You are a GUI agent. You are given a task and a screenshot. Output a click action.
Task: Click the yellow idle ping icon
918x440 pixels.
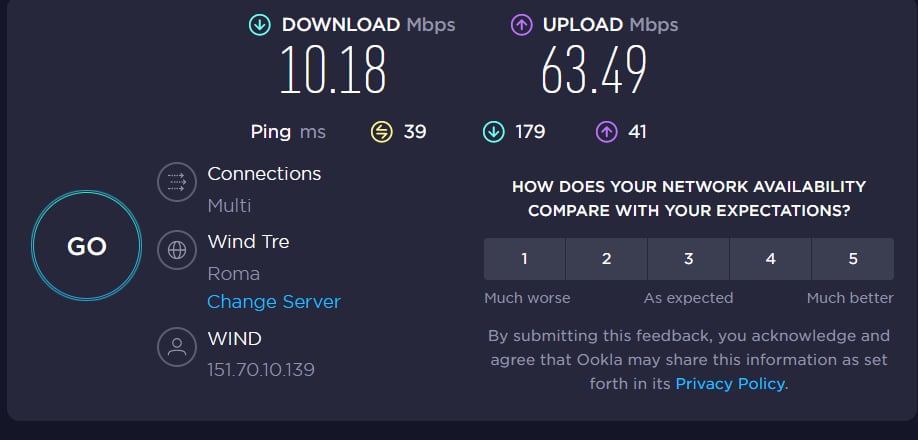pyautogui.click(x=382, y=132)
